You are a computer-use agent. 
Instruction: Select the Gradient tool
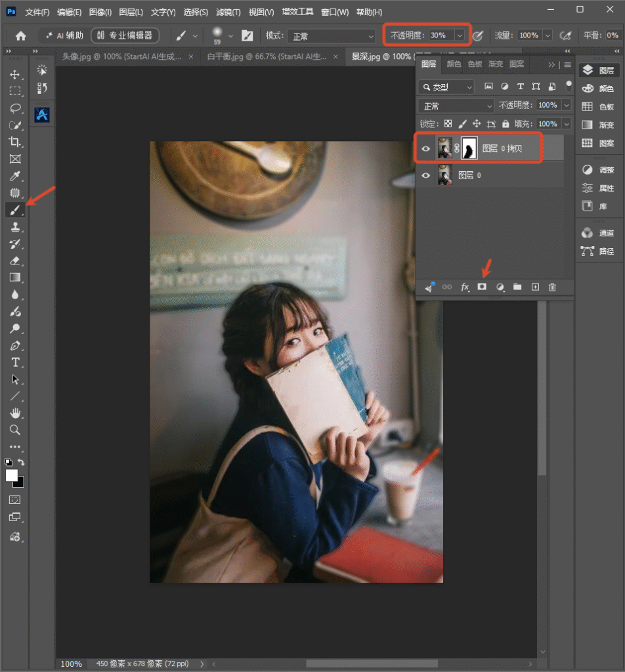15,278
